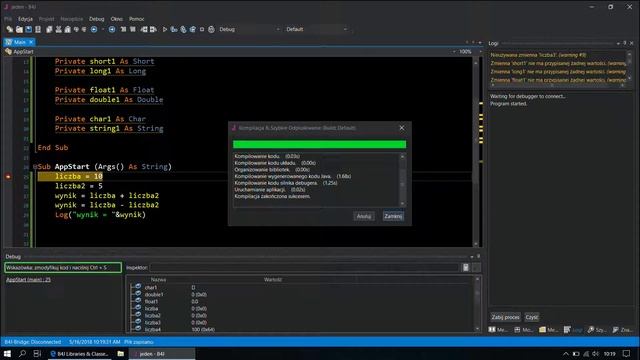
Task: Close the compilation dialog with X
Action: pyautogui.click(x=402, y=128)
